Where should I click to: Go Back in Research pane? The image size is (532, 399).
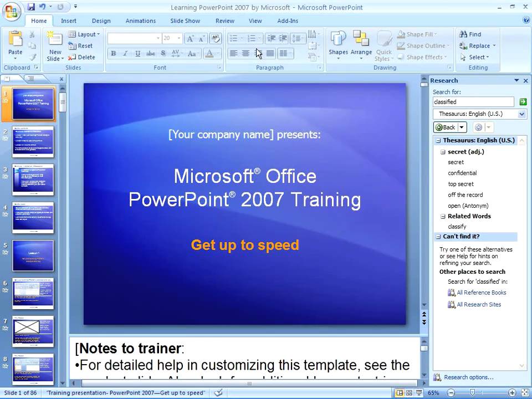pyautogui.click(x=446, y=127)
